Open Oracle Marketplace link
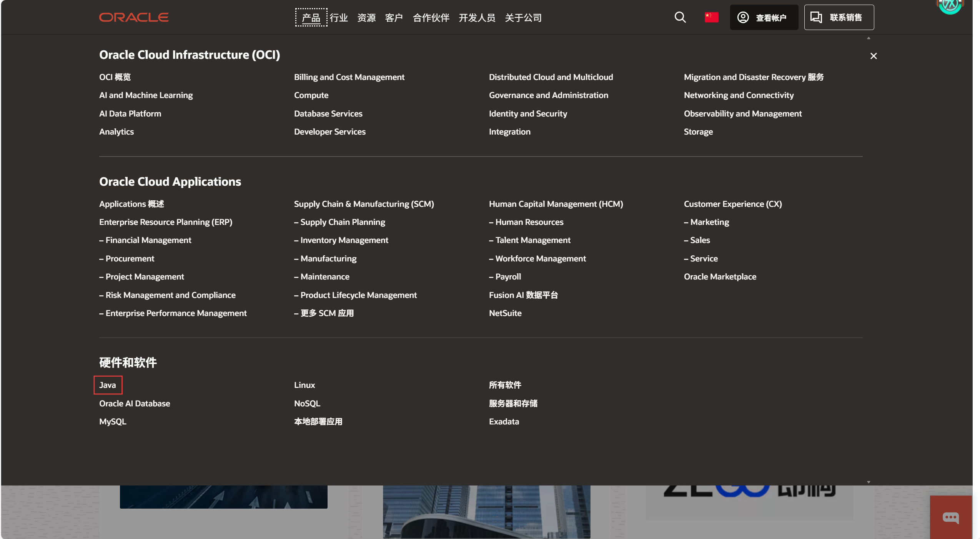Image resolution: width=980 pixels, height=539 pixels. [x=720, y=276]
